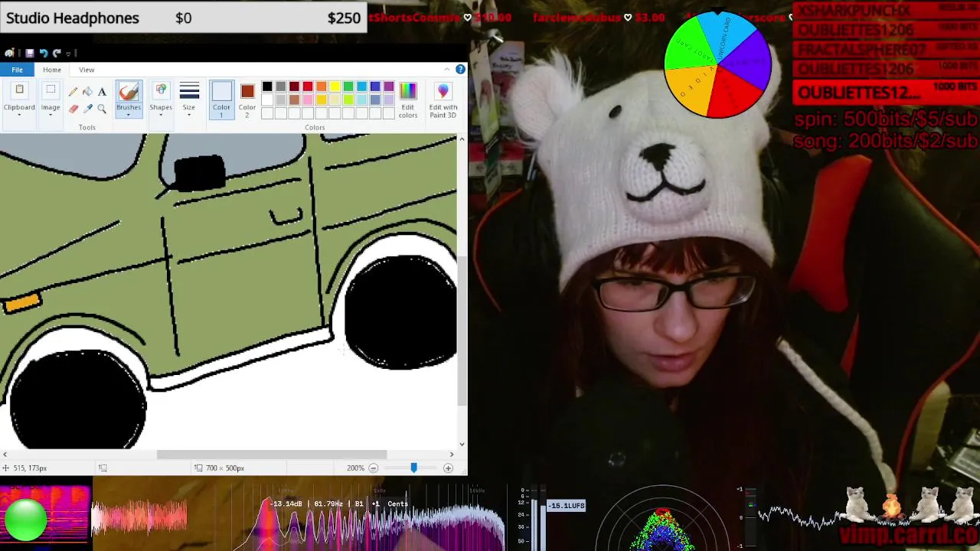Pick the turquoise color swatch

click(x=361, y=86)
